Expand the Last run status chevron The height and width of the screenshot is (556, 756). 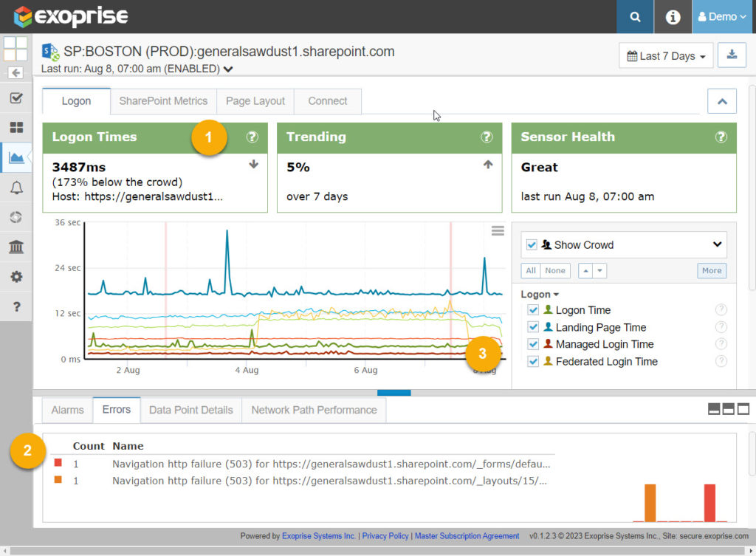click(x=228, y=69)
